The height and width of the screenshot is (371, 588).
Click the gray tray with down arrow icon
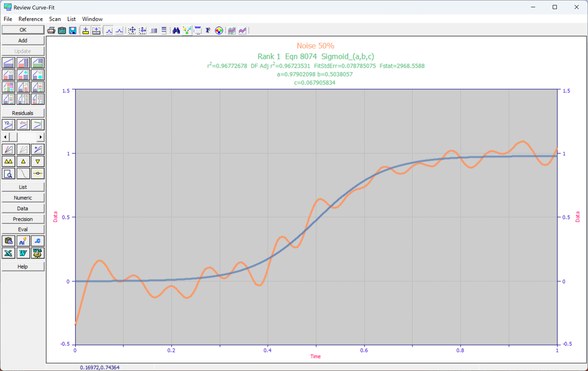pos(96,30)
